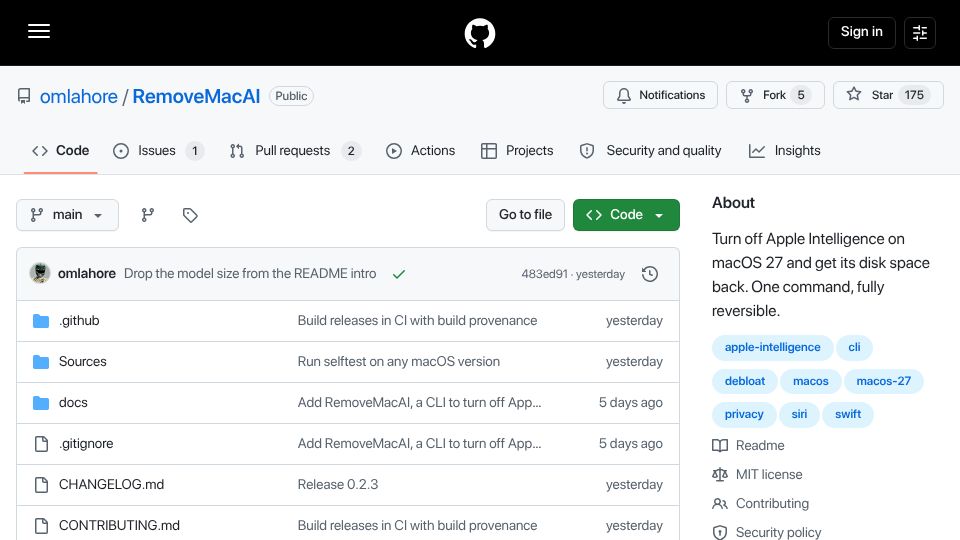Open the Projects tab

(517, 151)
